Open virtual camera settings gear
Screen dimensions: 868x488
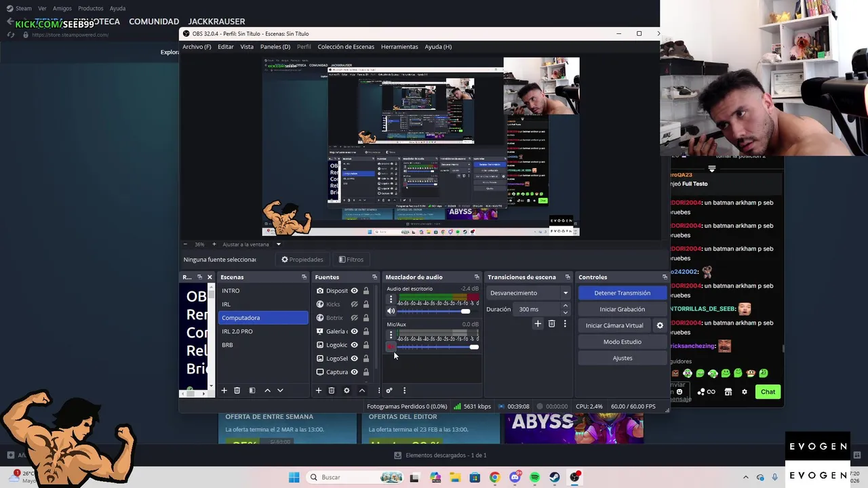(x=660, y=325)
